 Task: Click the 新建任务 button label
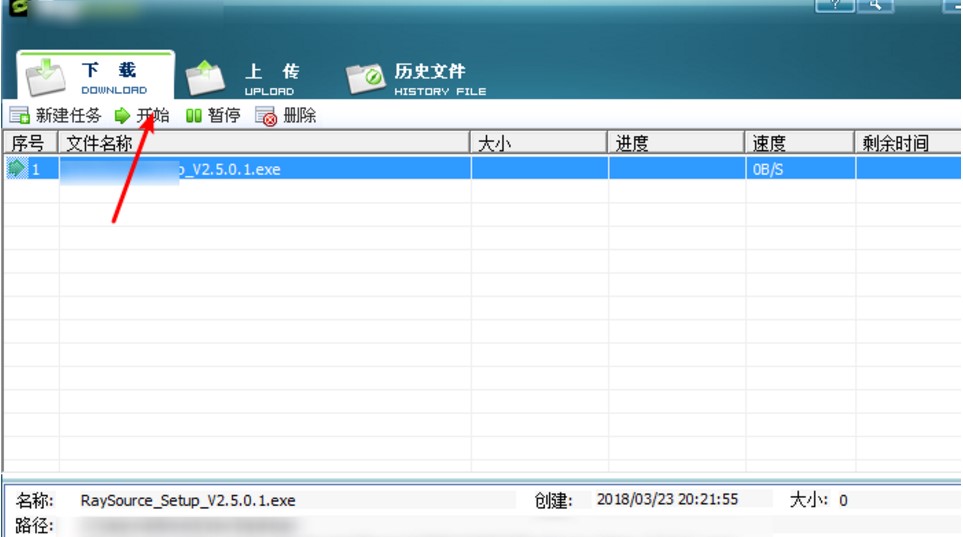point(68,116)
